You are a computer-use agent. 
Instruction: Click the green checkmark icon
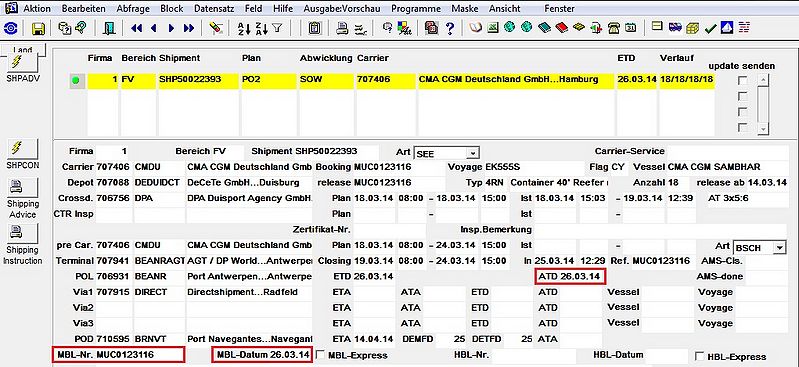click(x=710, y=28)
